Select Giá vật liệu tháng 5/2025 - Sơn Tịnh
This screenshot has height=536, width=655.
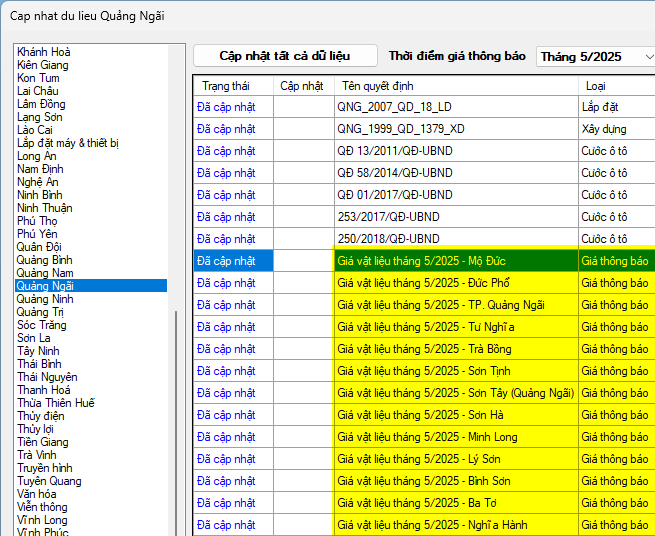point(424,371)
